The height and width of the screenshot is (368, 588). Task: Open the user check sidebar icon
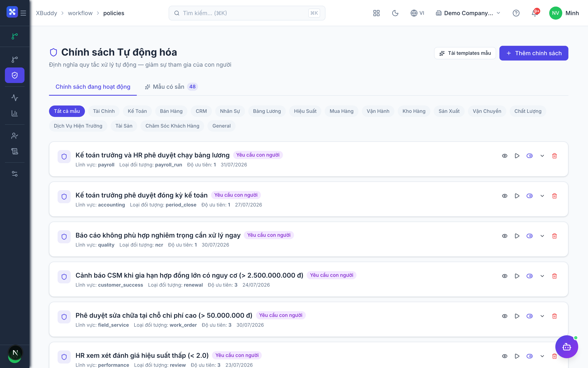click(14, 136)
